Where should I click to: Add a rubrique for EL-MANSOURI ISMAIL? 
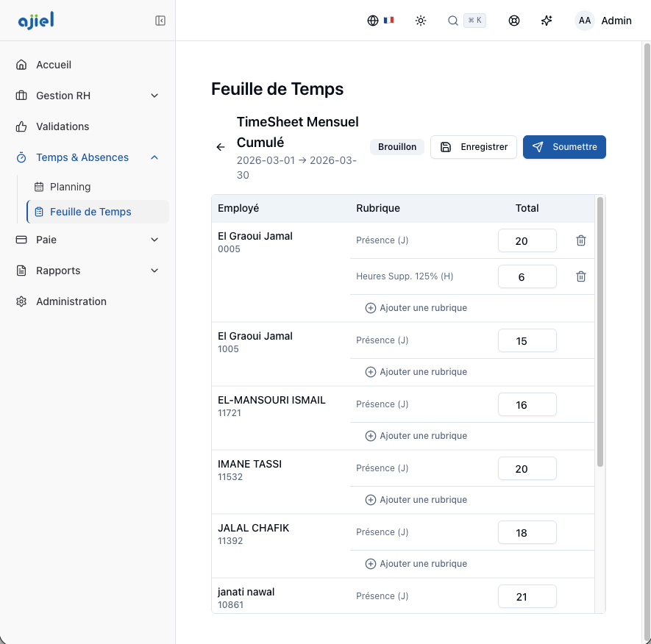[x=416, y=436]
